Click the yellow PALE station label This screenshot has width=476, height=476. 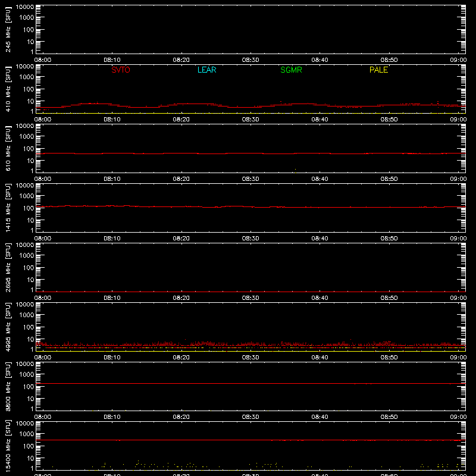pos(378,70)
